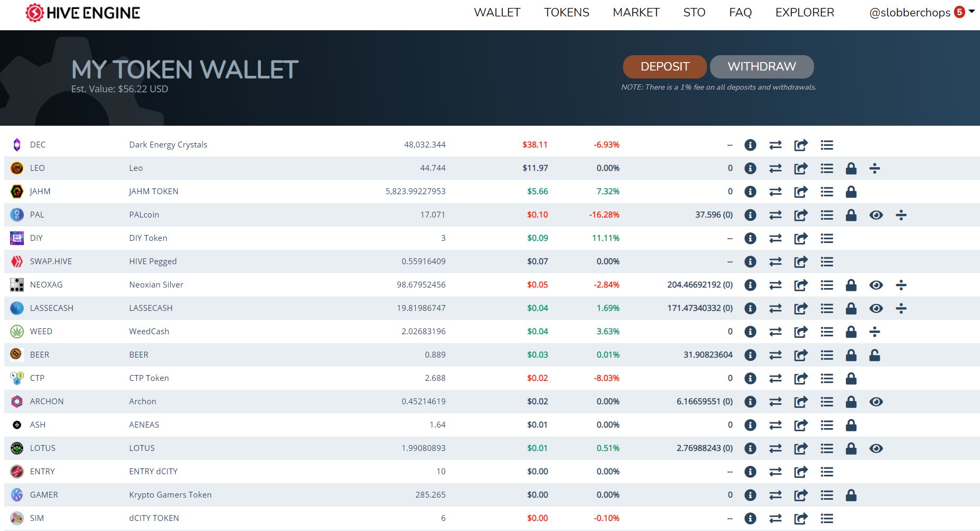Screen dimensions: 980x531
Task: Click delegate divide icon for LASSECASH
Action: pyautogui.click(x=901, y=308)
